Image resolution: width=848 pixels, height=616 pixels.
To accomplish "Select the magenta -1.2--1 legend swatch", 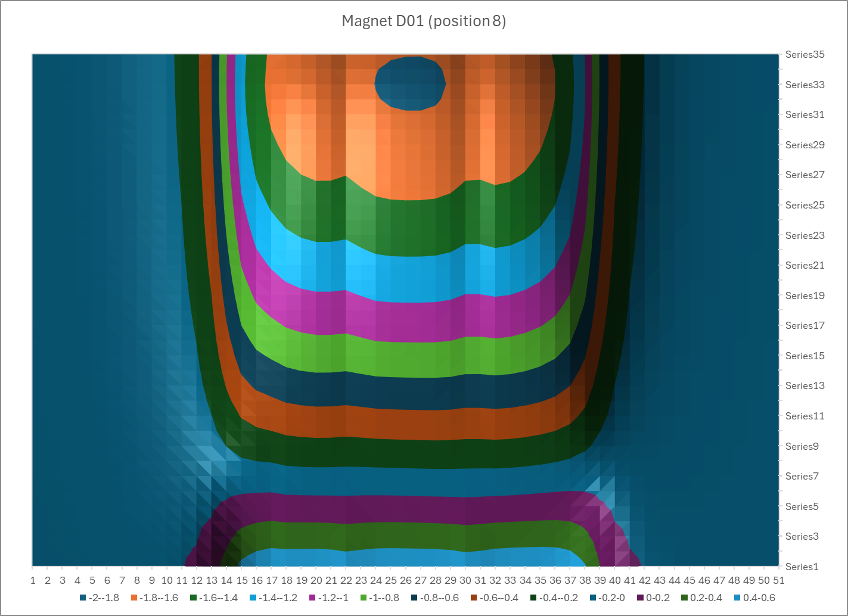I will click(x=312, y=598).
